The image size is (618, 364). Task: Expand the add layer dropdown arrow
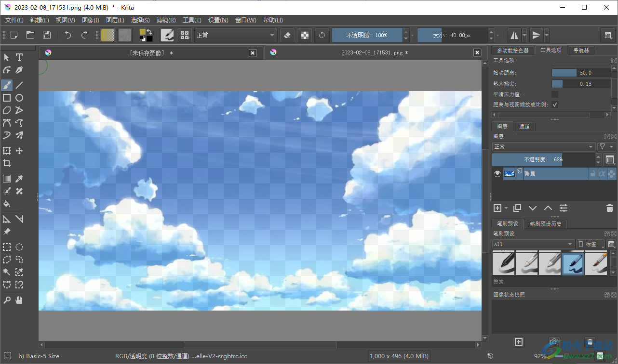506,208
